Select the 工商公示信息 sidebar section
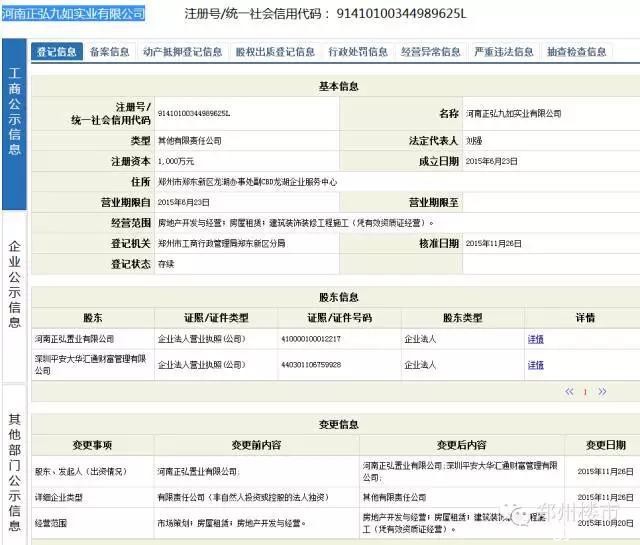This screenshot has width=640, height=545. tap(14, 124)
